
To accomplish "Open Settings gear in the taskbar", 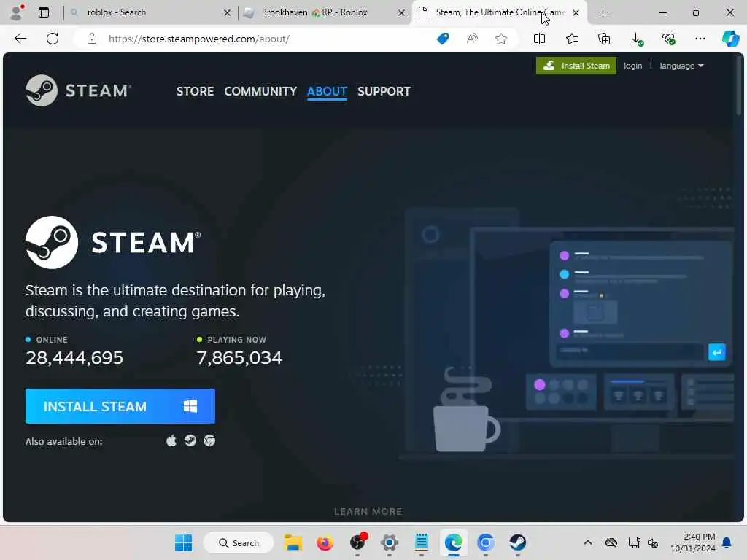I will click(x=390, y=542).
